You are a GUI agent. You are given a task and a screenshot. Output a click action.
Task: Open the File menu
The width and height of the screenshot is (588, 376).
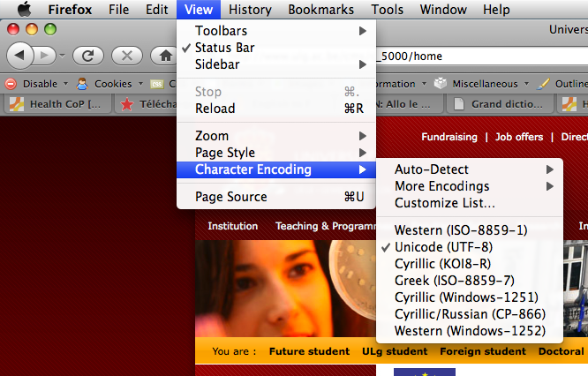(x=118, y=10)
